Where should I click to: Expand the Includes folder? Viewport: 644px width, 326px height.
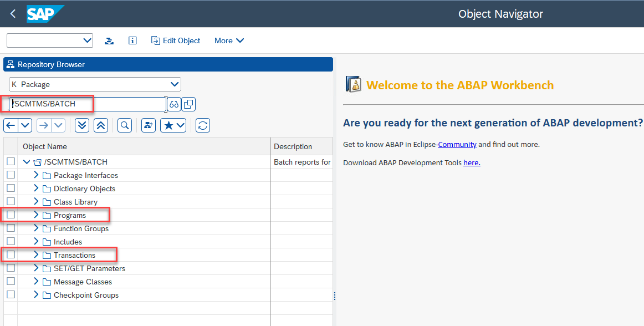pos(36,241)
